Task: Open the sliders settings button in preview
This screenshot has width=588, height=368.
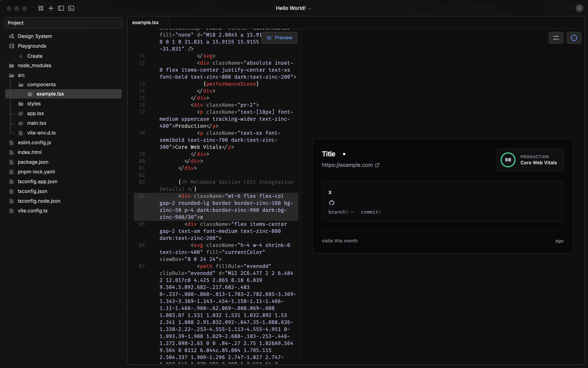Action: coord(556,38)
